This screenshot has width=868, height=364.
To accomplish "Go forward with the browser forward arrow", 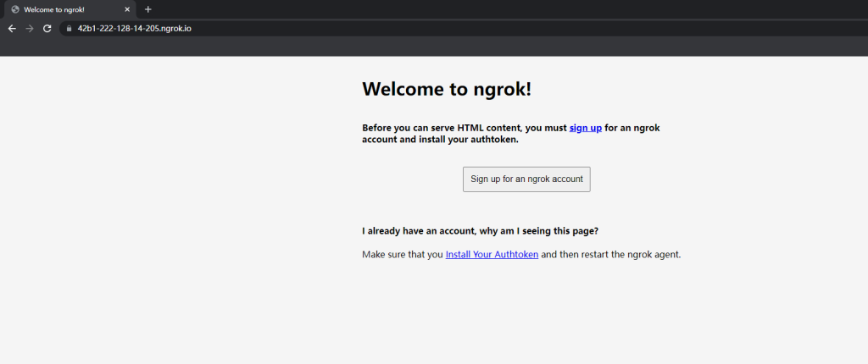I will tap(30, 28).
